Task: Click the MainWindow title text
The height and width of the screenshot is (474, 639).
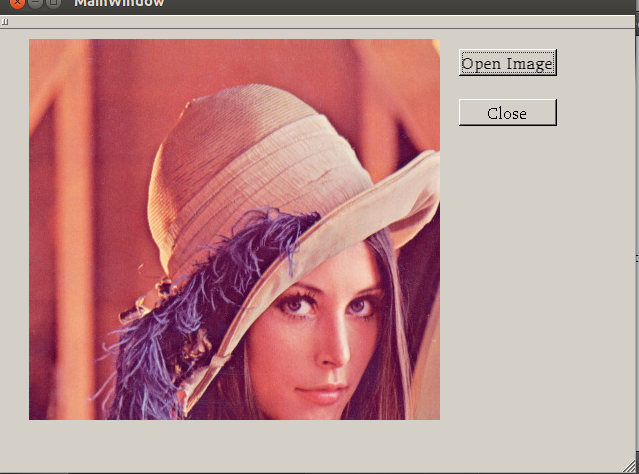Action: pyautogui.click(x=119, y=3)
